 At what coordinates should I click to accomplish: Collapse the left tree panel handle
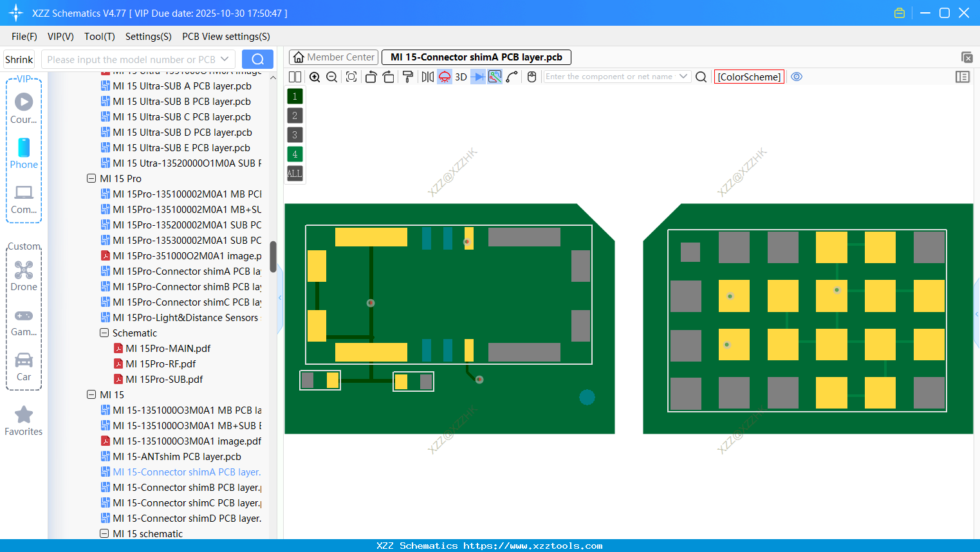(x=280, y=297)
